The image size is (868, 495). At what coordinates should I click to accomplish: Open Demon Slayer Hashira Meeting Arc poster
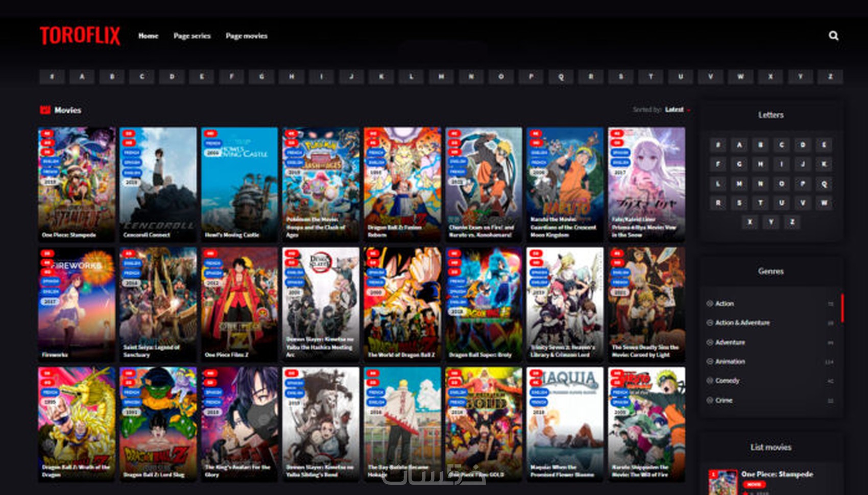pyautogui.click(x=321, y=305)
